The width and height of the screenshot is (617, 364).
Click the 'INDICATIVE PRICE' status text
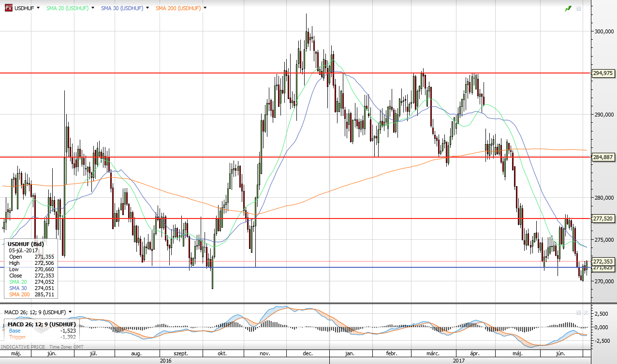click(x=23, y=347)
